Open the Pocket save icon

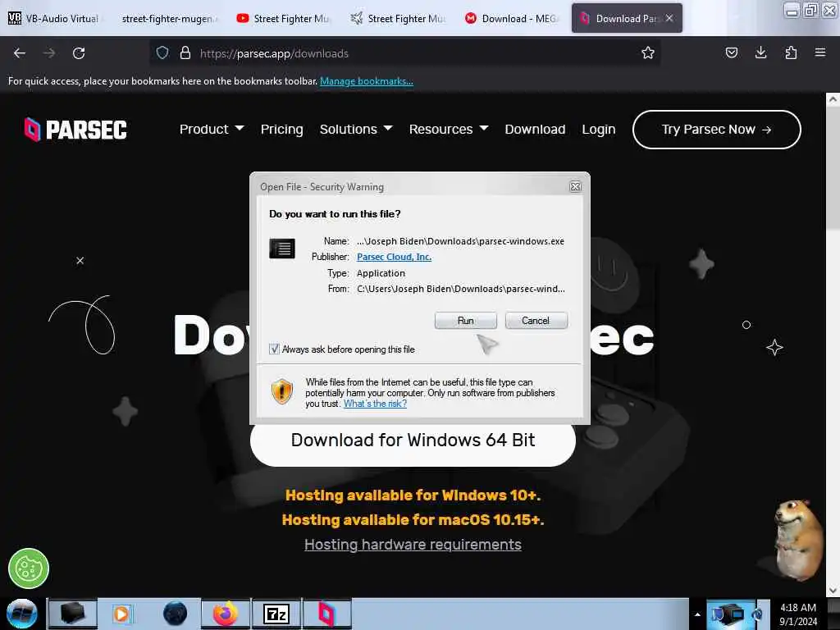[731, 52]
